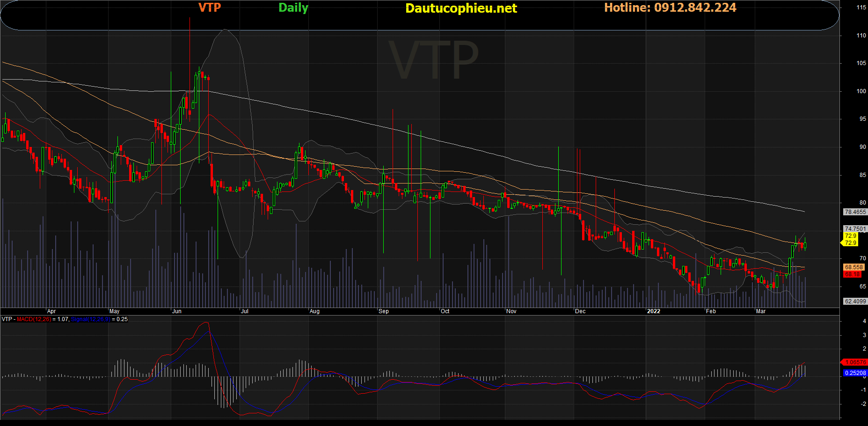
Task: Click the 110 price axis value
Action: tap(861, 36)
